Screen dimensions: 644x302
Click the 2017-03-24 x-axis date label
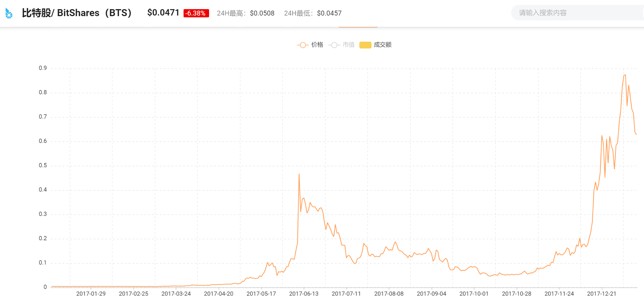(x=176, y=294)
